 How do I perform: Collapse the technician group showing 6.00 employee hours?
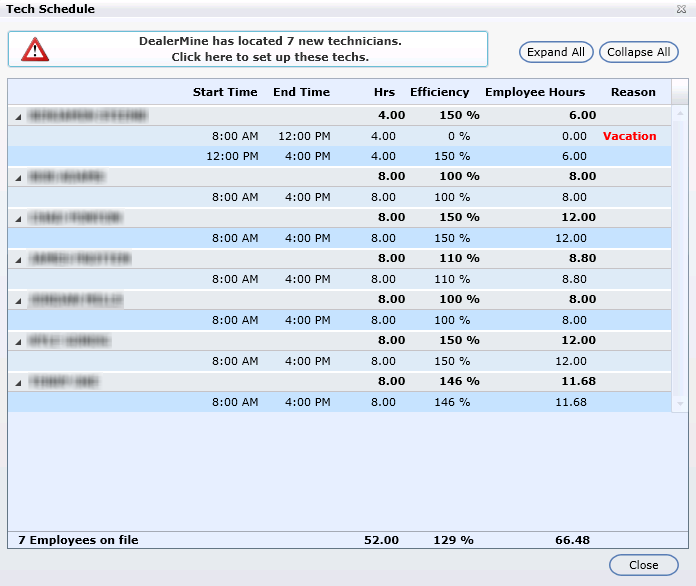coord(17,116)
